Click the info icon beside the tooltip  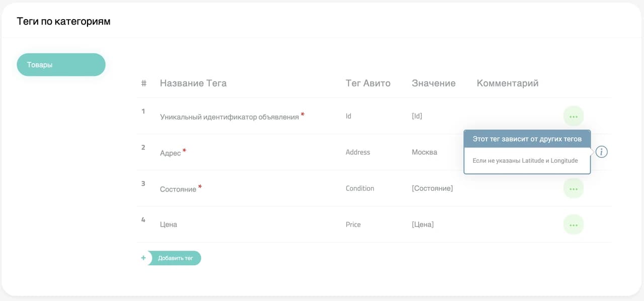click(602, 152)
